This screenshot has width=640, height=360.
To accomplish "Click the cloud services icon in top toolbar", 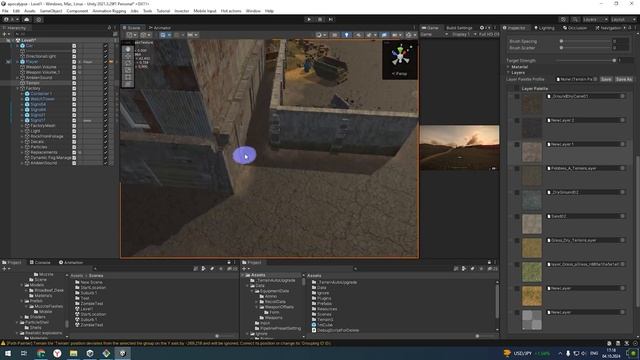I will point(27,19).
